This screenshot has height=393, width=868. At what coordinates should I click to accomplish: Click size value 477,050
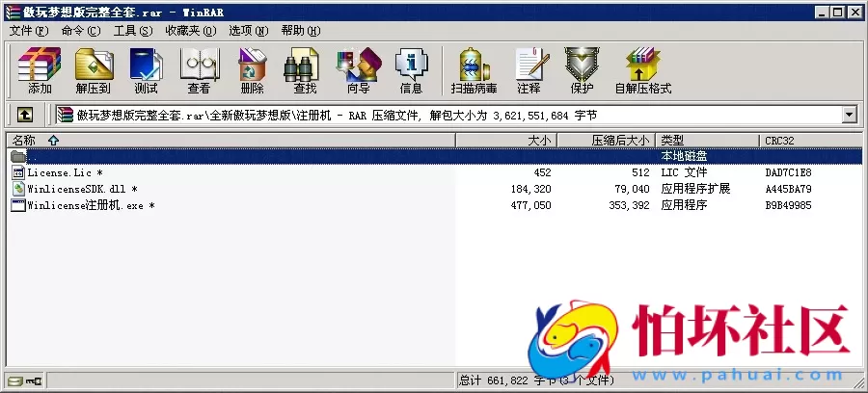(530, 205)
